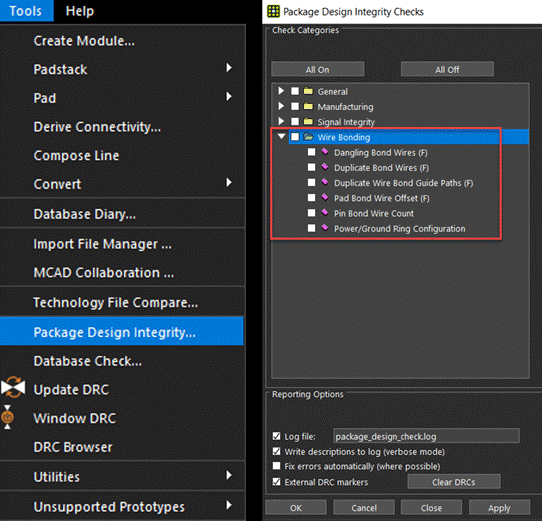The height and width of the screenshot is (521, 542).
Task: Open the Help menu
Action: tap(80, 11)
